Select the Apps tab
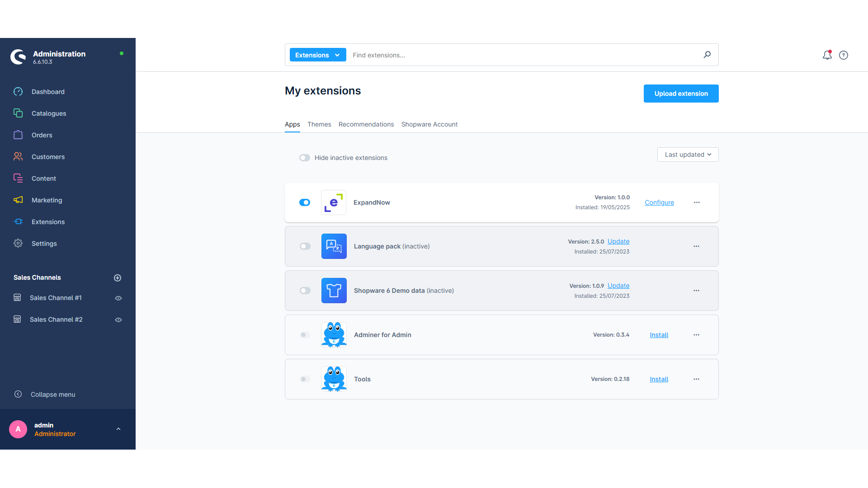The image size is (868, 488). [x=292, y=124]
